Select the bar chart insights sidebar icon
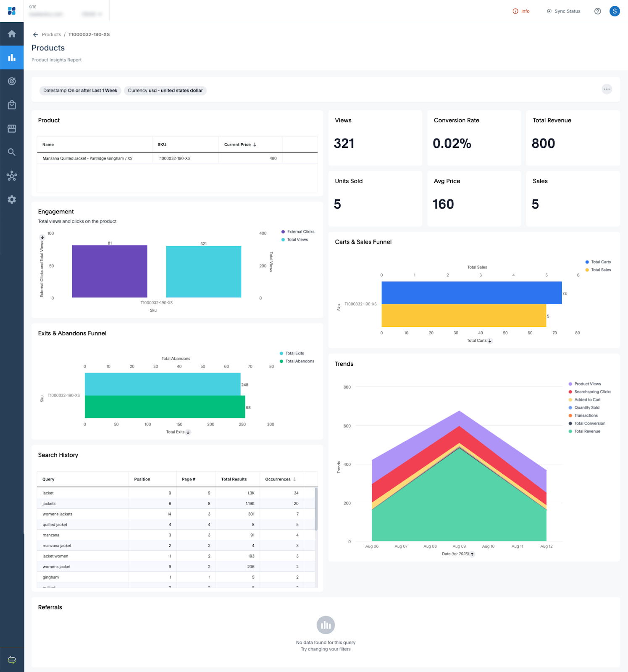 (x=12, y=58)
